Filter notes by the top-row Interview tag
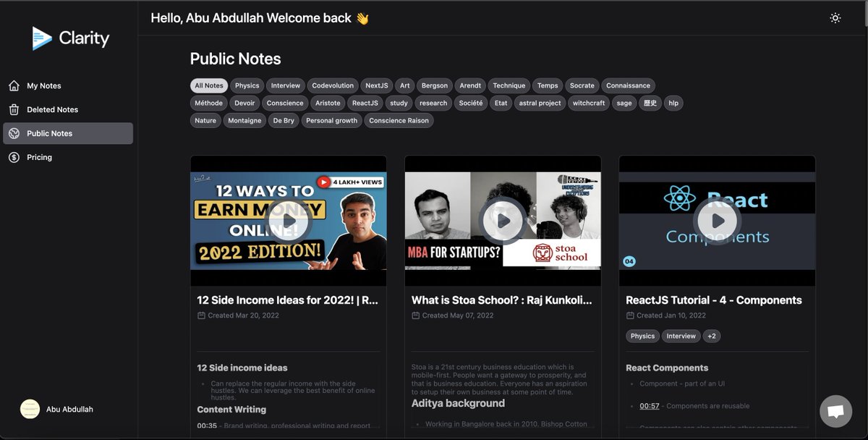This screenshot has height=440, width=868. point(286,85)
